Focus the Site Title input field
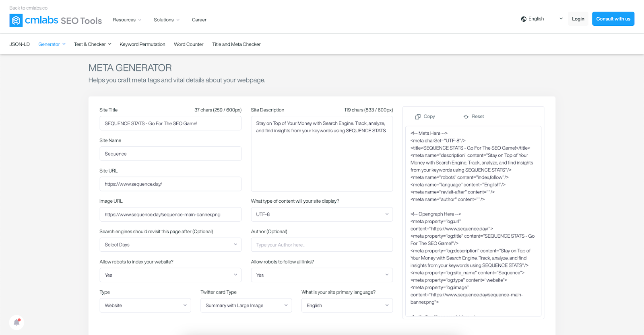 pyautogui.click(x=170, y=123)
